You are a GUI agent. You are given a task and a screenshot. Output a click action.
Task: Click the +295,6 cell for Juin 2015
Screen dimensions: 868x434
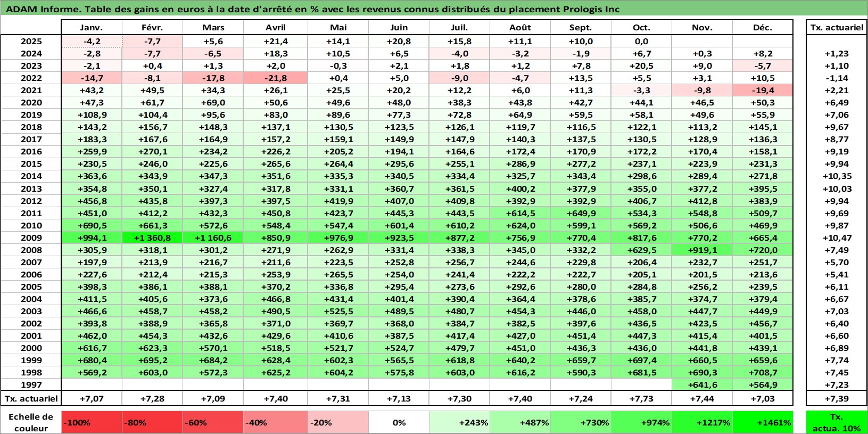pos(399,164)
